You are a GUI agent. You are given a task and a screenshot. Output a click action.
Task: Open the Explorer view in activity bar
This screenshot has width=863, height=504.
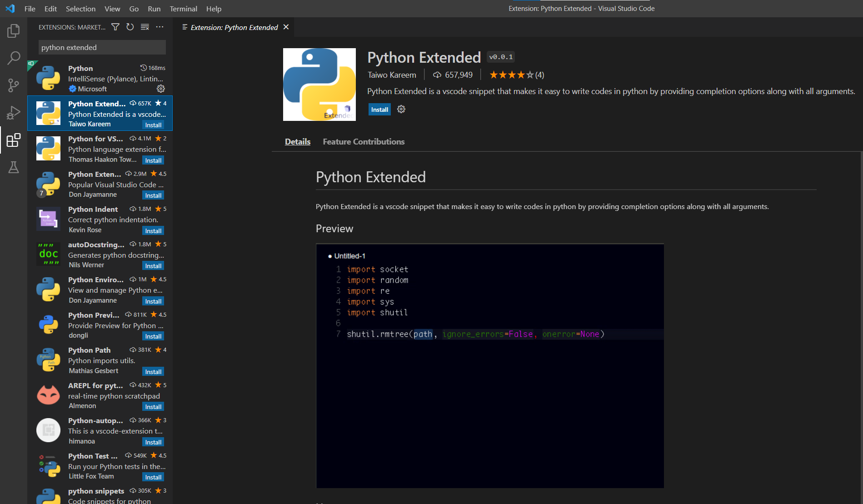[x=14, y=31]
